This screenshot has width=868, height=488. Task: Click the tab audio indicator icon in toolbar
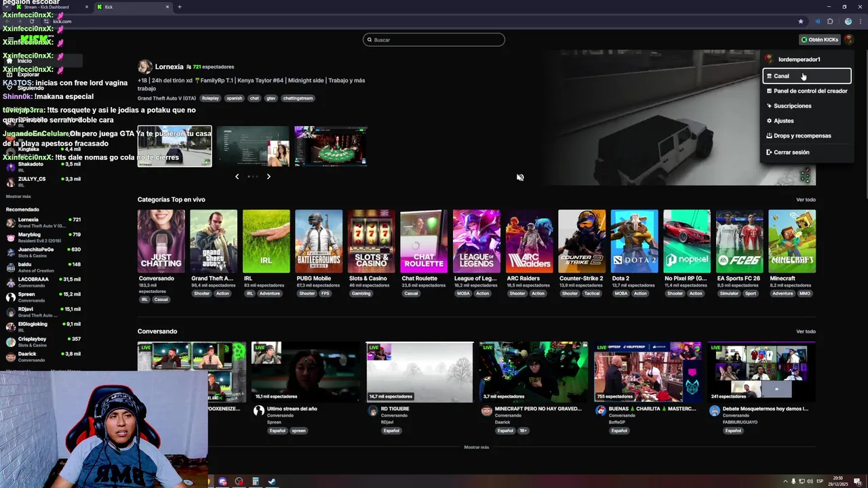click(x=818, y=21)
